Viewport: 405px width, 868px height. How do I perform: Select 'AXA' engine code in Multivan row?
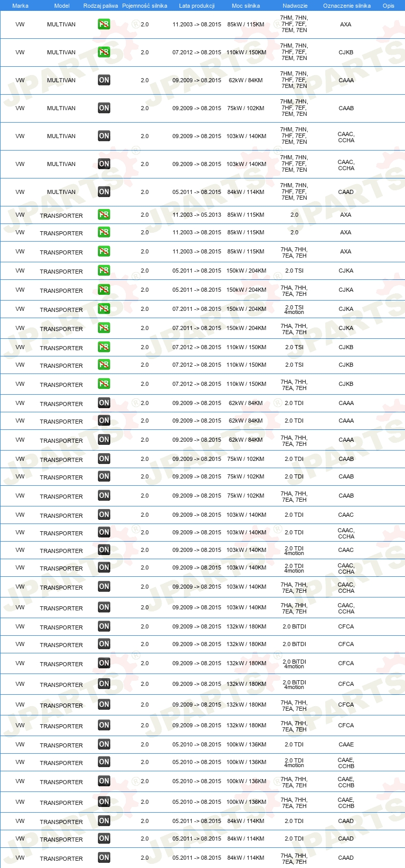tap(346, 24)
